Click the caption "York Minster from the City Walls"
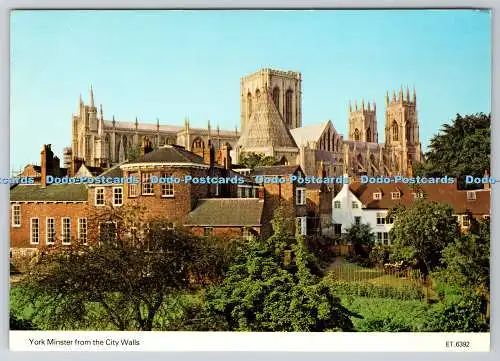 tap(84, 342)
